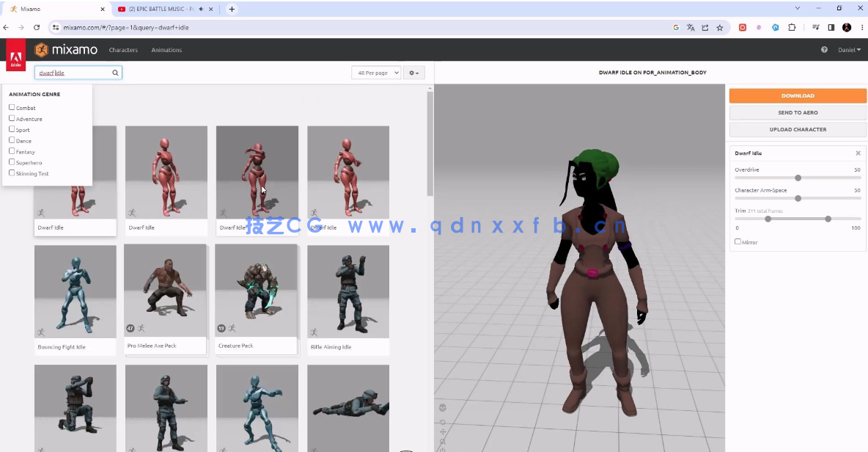The image size is (868, 452).
Task: Click the reset camera orbit icon
Action: pyautogui.click(x=442, y=422)
